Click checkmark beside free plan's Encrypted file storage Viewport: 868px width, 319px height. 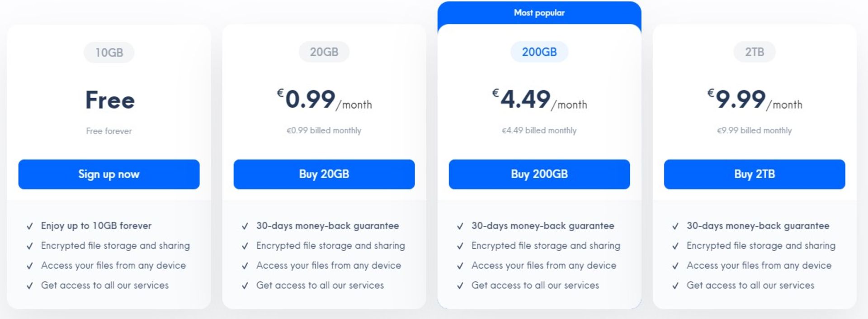(x=30, y=246)
